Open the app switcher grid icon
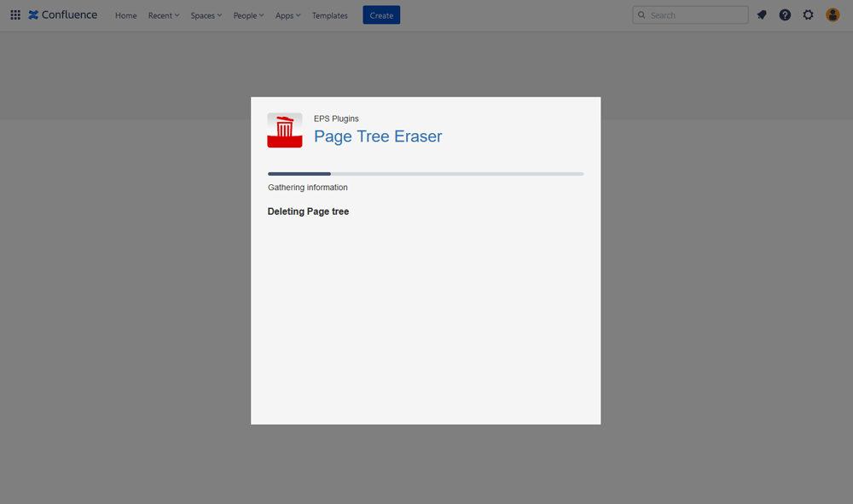The width and height of the screenshot is (853, 504). click(15, 15)
